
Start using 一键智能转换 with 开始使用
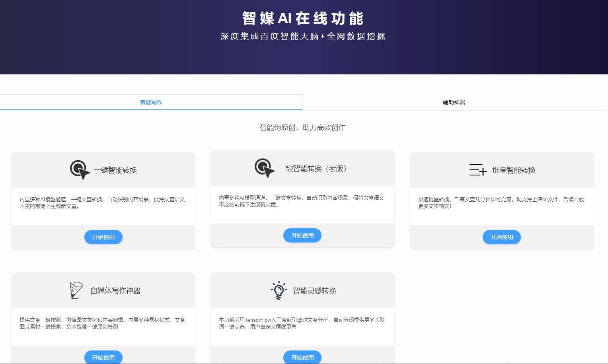pyautogui.click(x=103, y=237)
